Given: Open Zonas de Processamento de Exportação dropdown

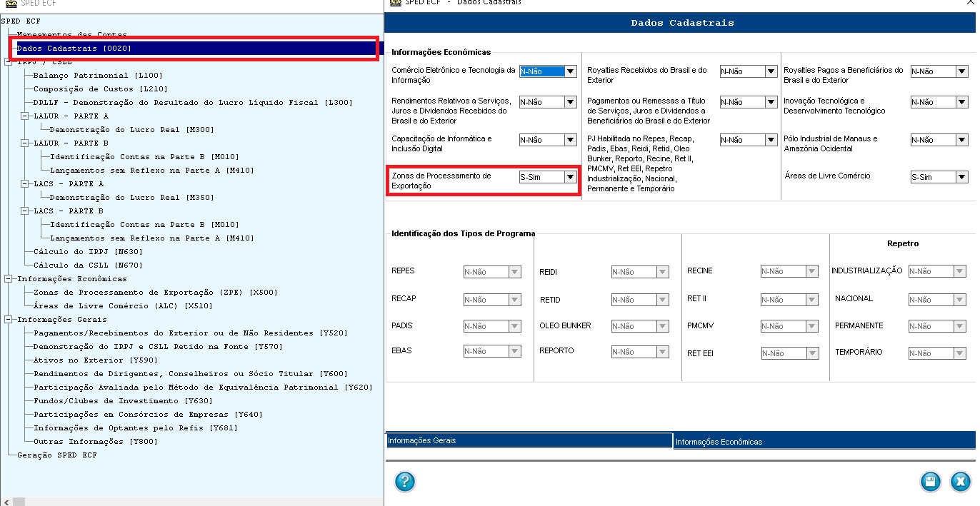Looking at the screenshot, I should click(570, 177).
